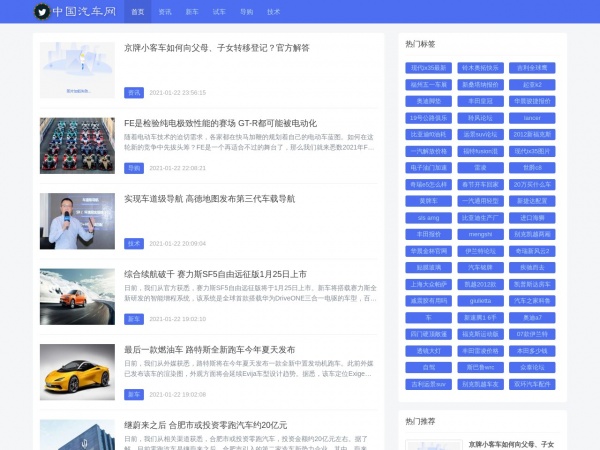This screenshot has width=600, height=450.
Task: Click the giulietta hot tag
Action: point(480,301)
